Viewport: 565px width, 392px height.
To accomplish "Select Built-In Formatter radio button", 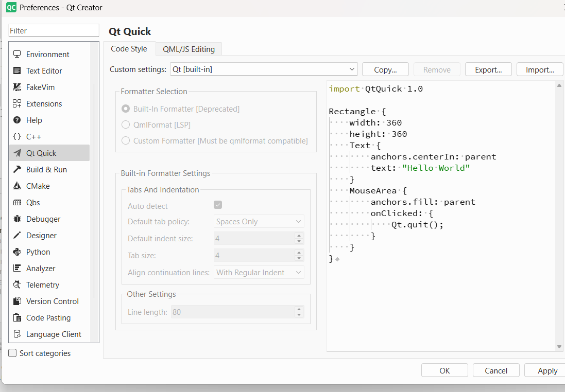I will click(x=125, y=109).
